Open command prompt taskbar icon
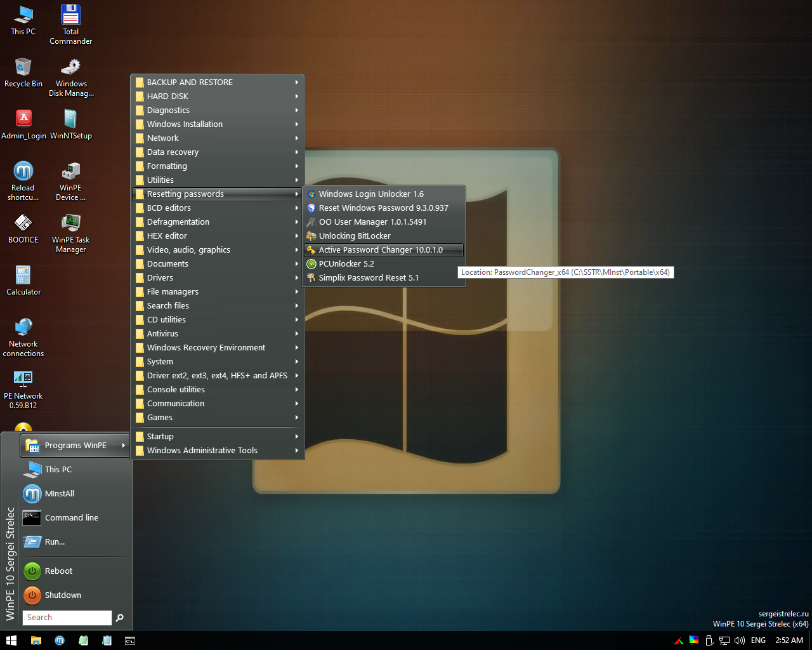Screen dimensions: 812x650 [x=129, y=640]
